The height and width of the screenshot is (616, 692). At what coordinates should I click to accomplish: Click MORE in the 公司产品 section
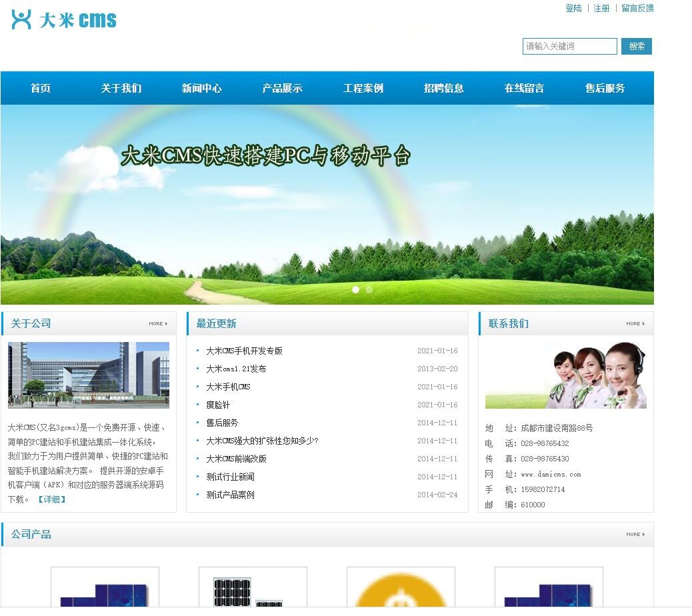tap(635, 534)
